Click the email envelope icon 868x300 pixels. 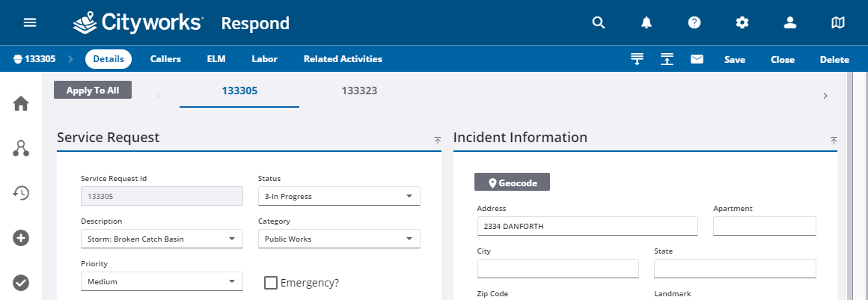pyautogui.click(x=697, y=59)
